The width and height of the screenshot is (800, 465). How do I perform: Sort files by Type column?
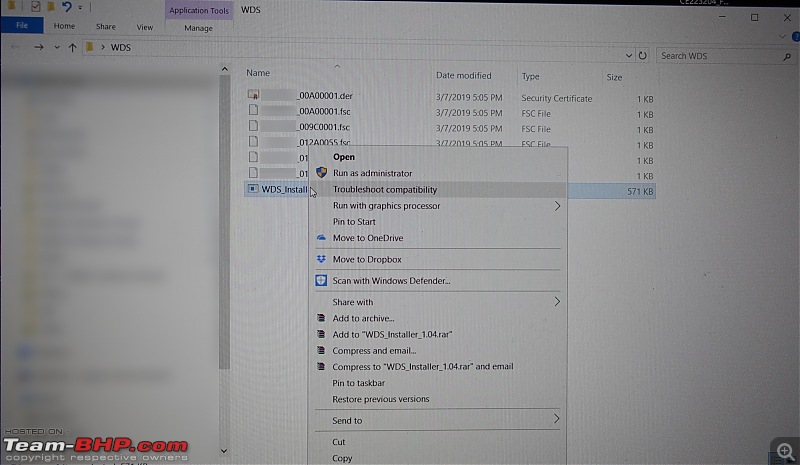tap(531, 77)
